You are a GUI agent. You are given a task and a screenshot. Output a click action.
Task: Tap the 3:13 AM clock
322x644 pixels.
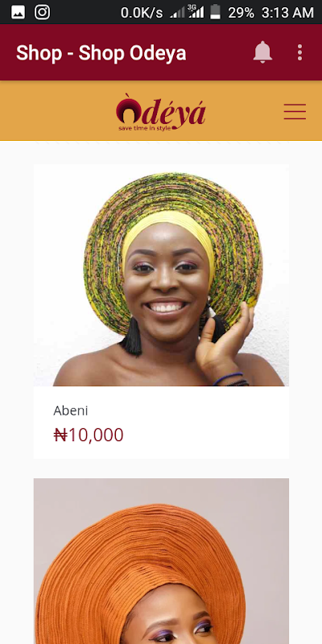point(287,13)
